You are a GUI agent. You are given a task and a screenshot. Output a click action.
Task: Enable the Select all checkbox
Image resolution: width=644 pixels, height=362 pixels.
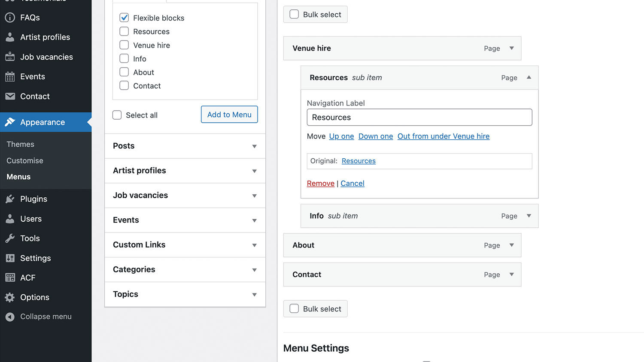pyautogui.click(x=117, y=115)
